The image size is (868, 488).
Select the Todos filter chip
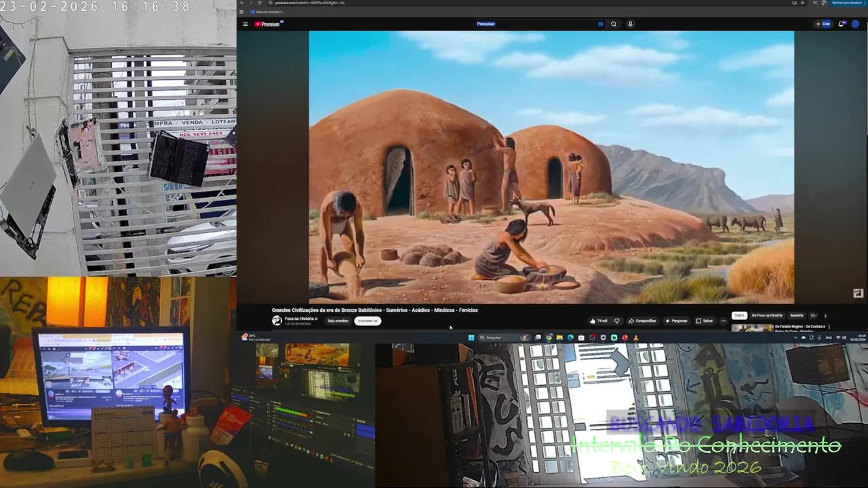[739, 315]
